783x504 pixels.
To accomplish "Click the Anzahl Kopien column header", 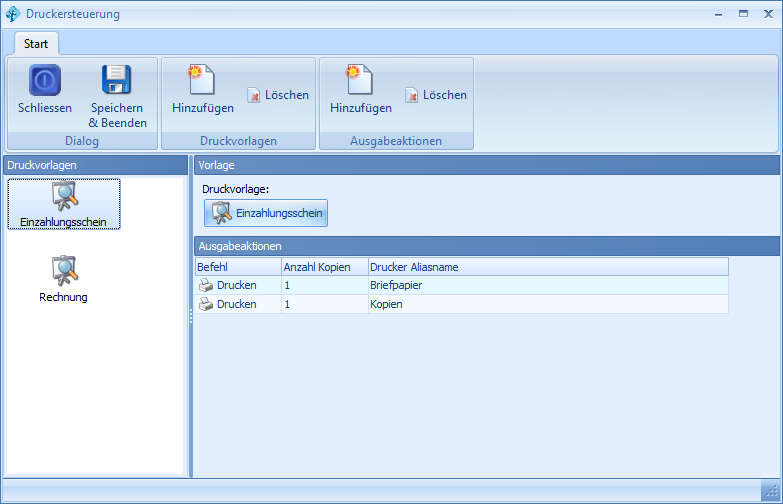I will point(323,267).
